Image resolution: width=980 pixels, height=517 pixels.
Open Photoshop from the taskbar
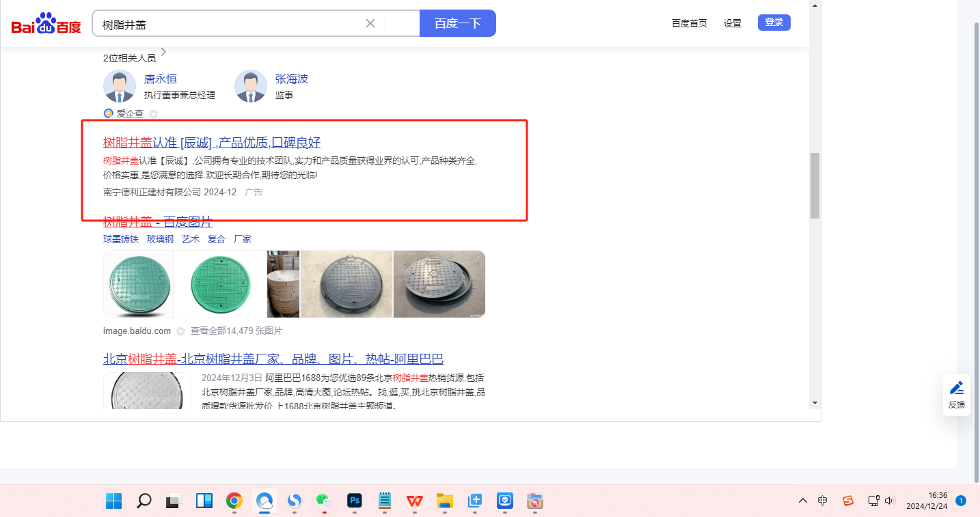tap(354, 501)
